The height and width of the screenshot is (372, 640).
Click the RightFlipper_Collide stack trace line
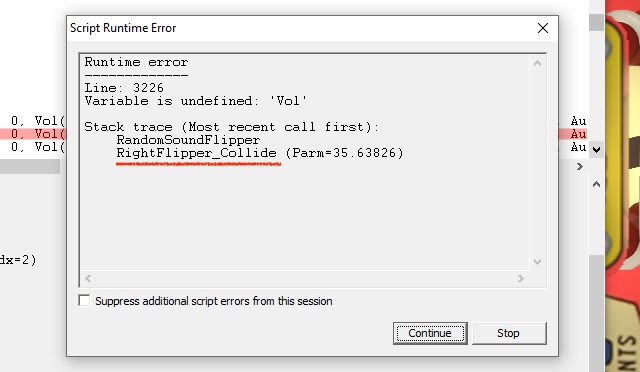tap(260, 153)
